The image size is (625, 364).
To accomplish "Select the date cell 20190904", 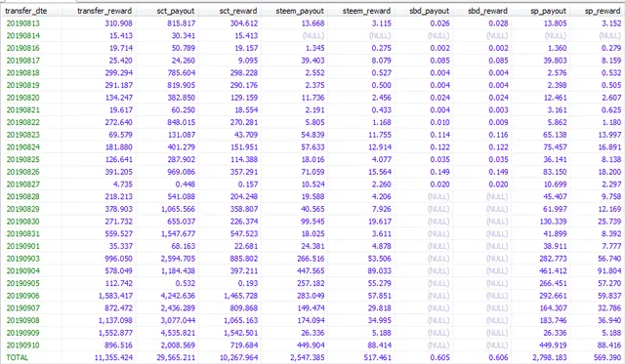I will pos(23,270).
